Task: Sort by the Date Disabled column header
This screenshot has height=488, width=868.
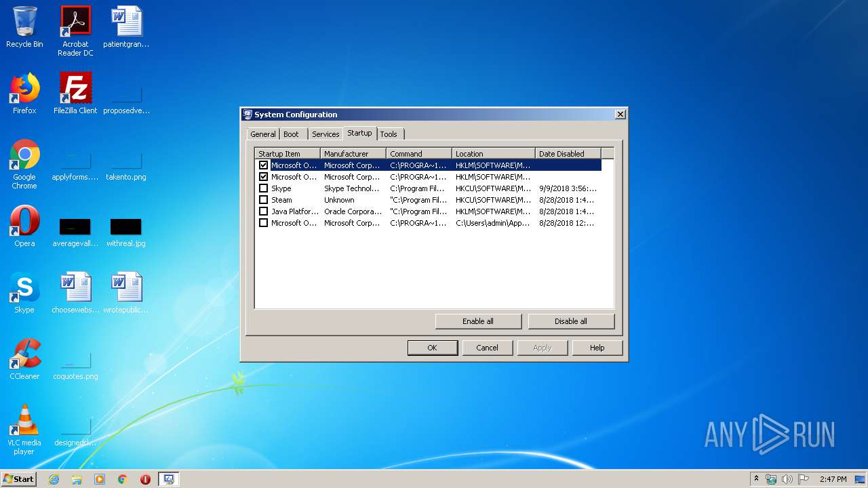Action: pos(568,154)
